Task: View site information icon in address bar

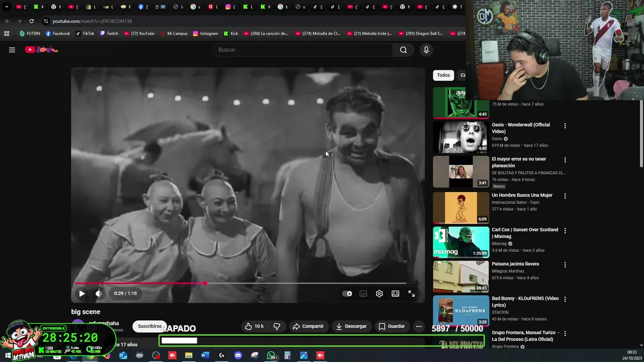Action: click(x=46, y=21)
